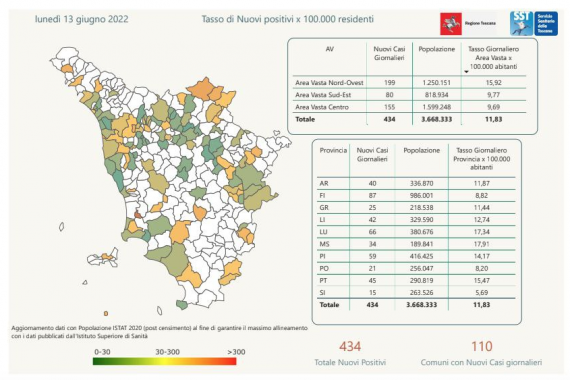Click population value 336.870 for AR
Image resolution: width=570 pixels, height=380 pixels.
click(x=421, y=184)
